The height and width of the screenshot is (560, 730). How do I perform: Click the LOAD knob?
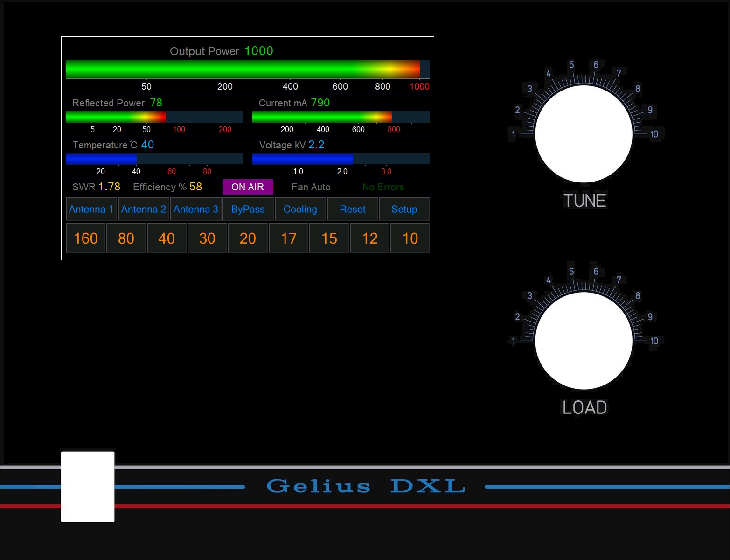[x=584, y=341]
